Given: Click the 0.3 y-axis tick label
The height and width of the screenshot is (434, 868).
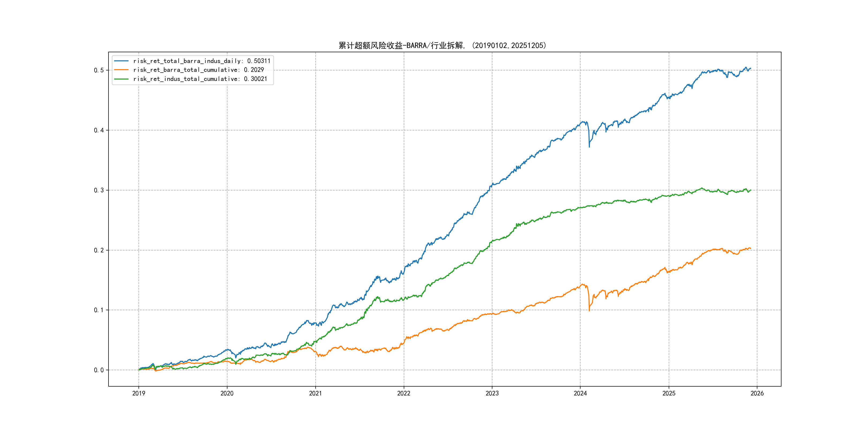Looking at the screenshot, I should click(x=99, y=190).
